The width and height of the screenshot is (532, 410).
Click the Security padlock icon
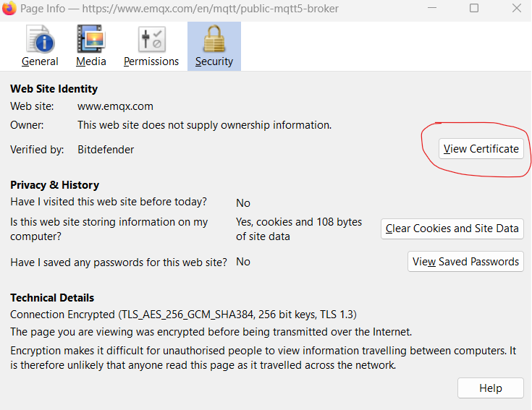tap(214, 39)
